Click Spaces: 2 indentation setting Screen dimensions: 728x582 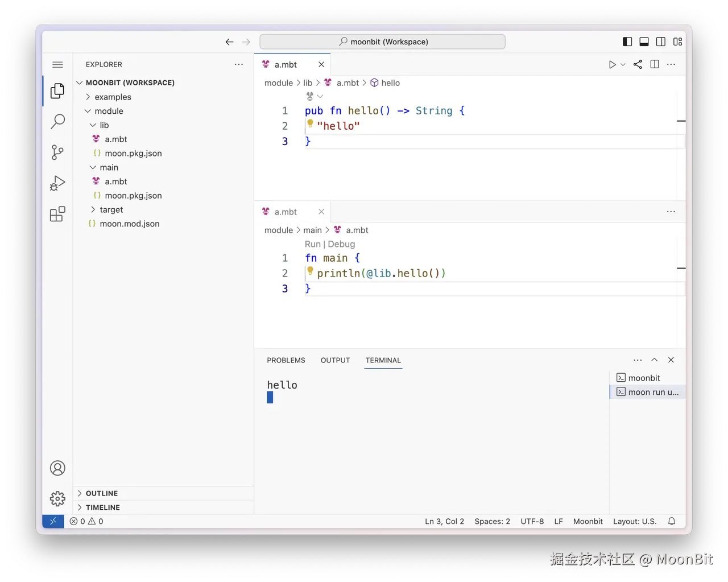(x=492, y=521)
